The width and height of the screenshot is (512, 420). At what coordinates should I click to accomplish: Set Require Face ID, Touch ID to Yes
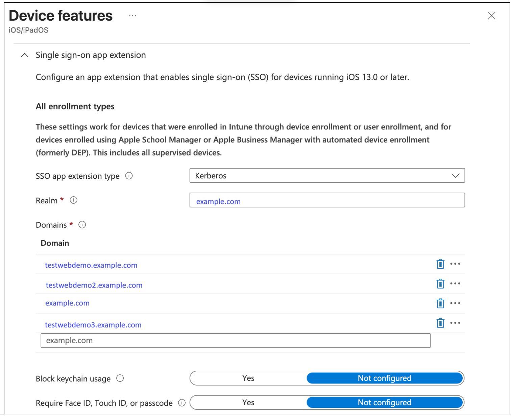pyautogui.click(x=248, y=402)
